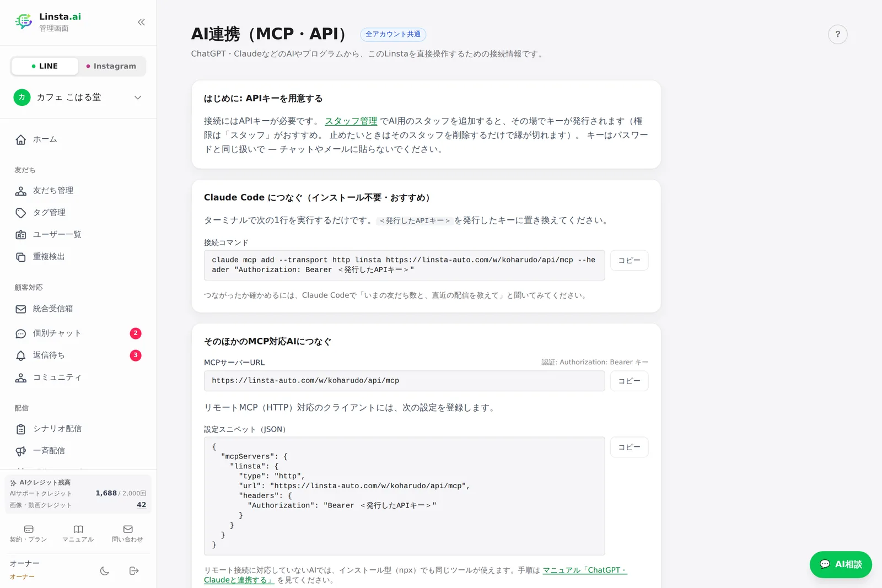Click the claude mcp add command box
882x588 pixels.
coord(404,265)
